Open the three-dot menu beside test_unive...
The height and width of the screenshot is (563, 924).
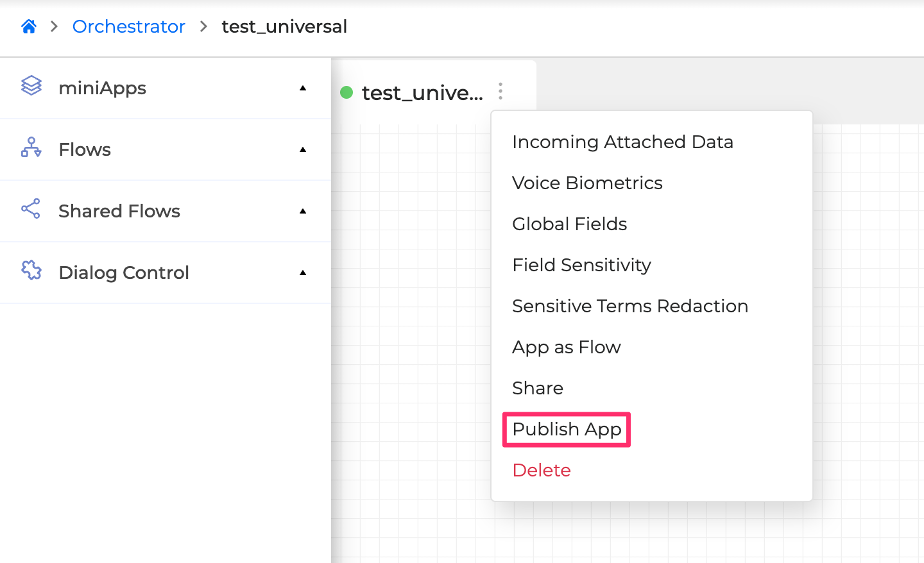[501, 92]
